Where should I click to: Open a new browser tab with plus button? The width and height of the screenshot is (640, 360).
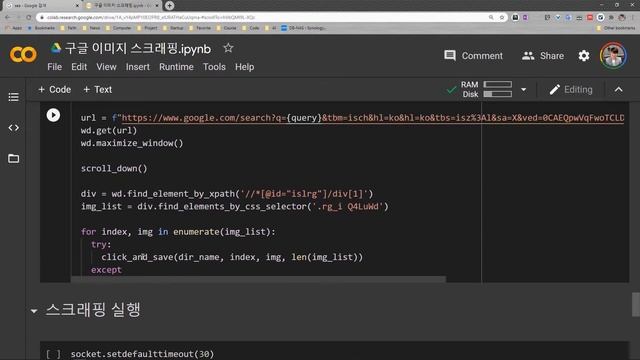(x=169, y=6)
